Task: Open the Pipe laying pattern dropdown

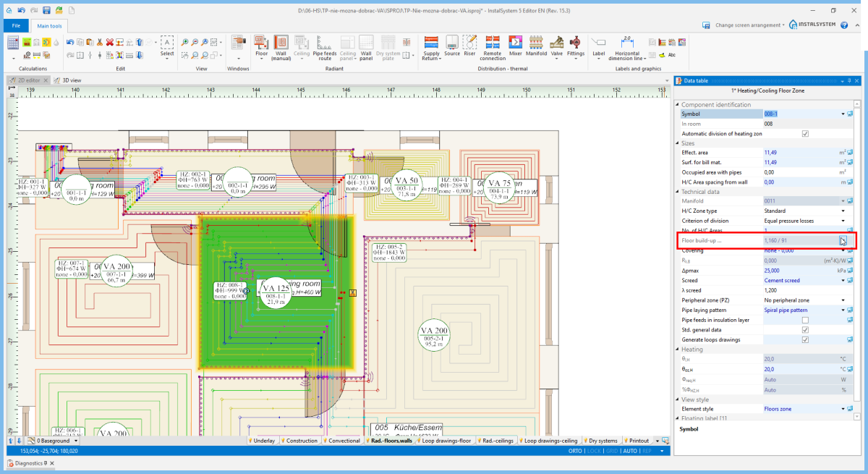Action: pyautogui.click(x=843, y=310)
